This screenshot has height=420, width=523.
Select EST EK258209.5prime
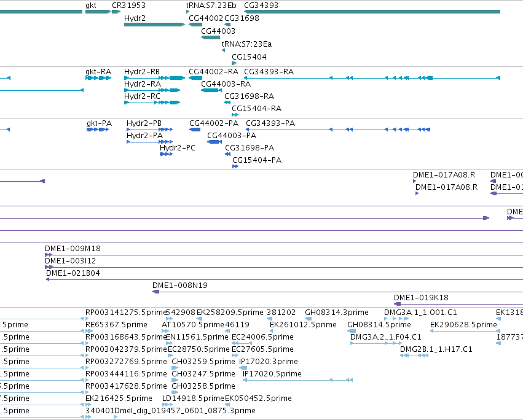click(x=230, y=313)
